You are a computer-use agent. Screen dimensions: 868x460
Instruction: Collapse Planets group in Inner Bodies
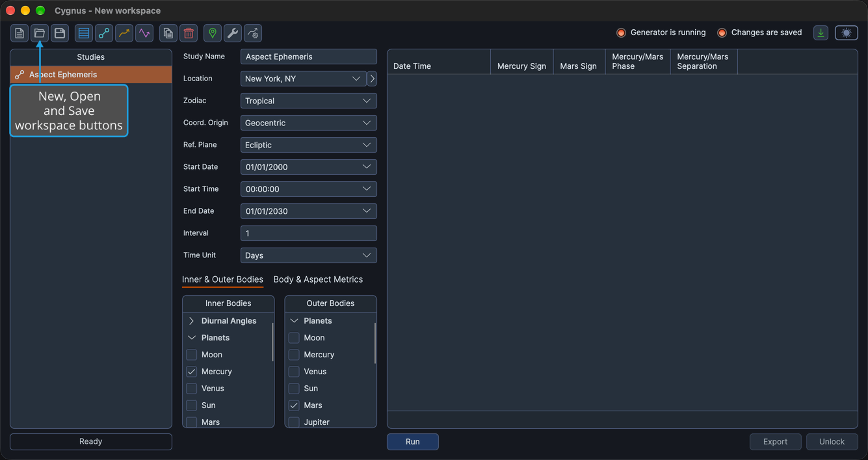pyautogui.click(x=192, y=338)
